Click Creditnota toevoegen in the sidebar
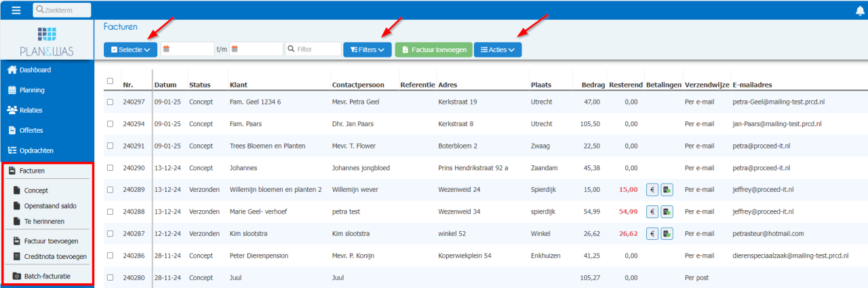This screenshot has width=868, height=288. click(55, 256)
